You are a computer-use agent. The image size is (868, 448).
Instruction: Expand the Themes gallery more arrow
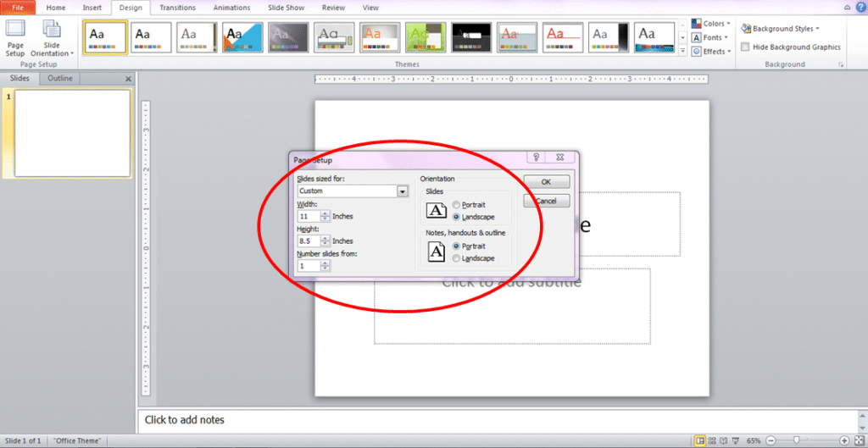[683, 50]
